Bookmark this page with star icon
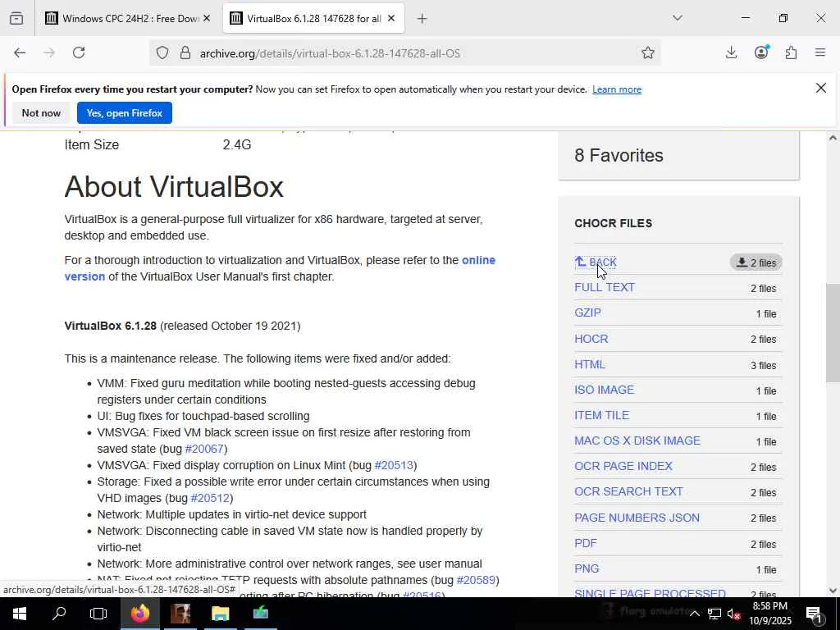Viewport: 840px width, 630px height. click(x=648, y=52)
